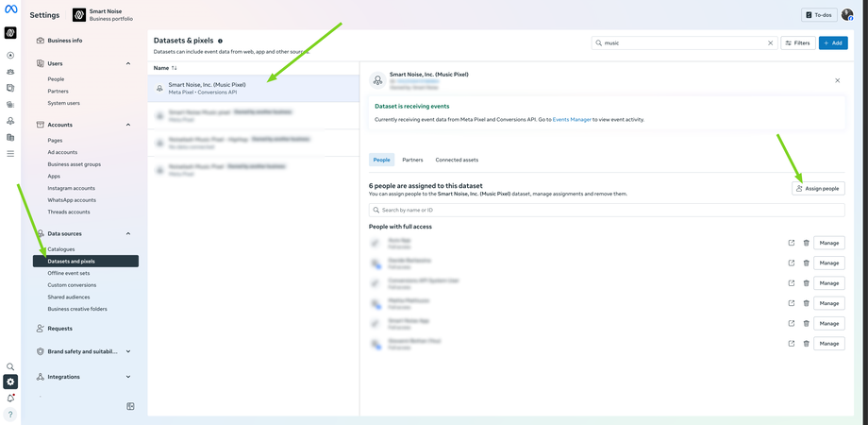Click the Requests person icon in sidebar
Viewport: 868px width, 425px height.
pyautogui.click(x=41, y=328)
